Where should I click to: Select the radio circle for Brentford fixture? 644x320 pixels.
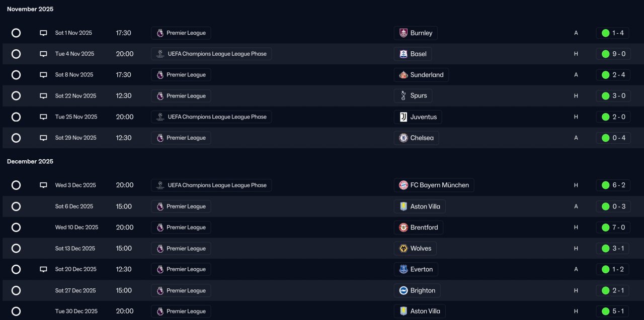coord(16,228)
